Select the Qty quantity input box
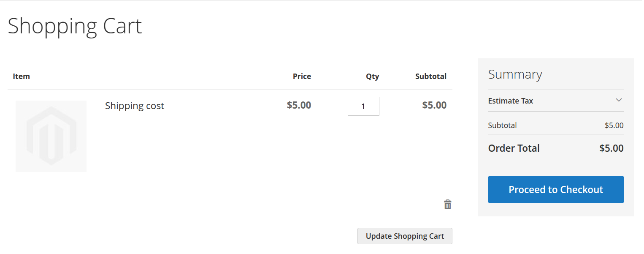 coord(363,106)
